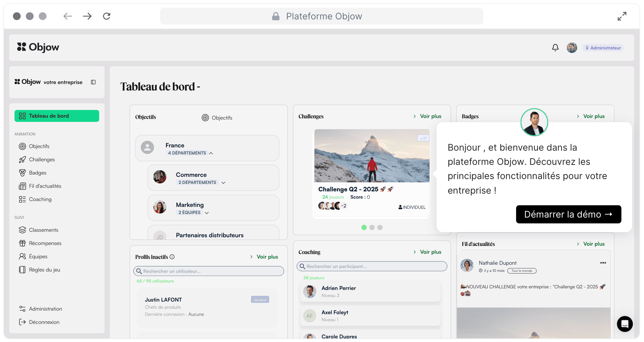
Task: Click Nathalie Dupont's avatar in news feed
Action: click(x=467, y=265)
